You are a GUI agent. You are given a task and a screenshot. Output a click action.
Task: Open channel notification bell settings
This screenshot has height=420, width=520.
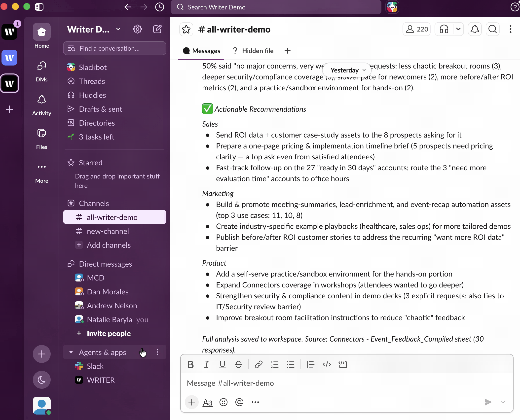pyautogui.click(x=475, y=29)
